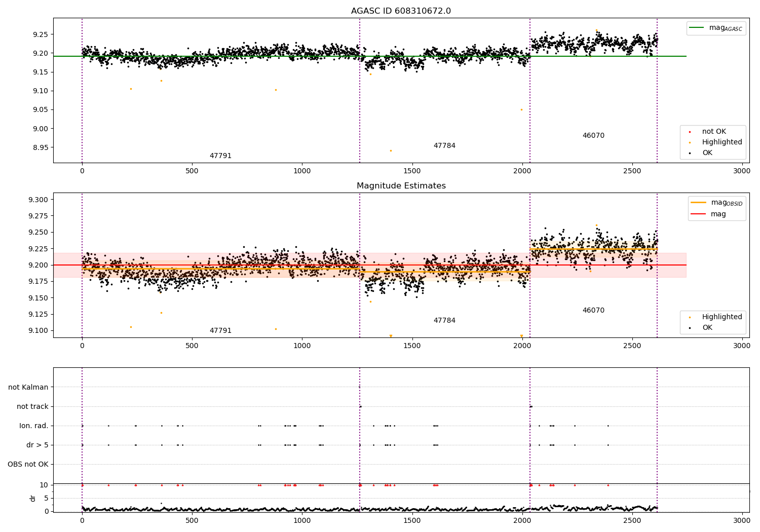Select the 'not Kalman' row label
The image size is (760, 532).
28,387
